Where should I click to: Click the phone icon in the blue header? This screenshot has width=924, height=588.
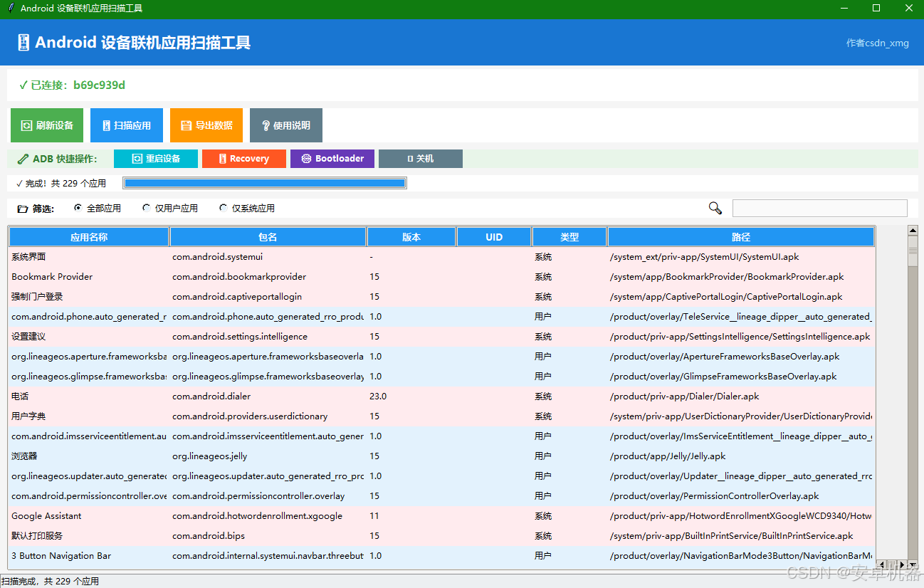click(23, 43)
